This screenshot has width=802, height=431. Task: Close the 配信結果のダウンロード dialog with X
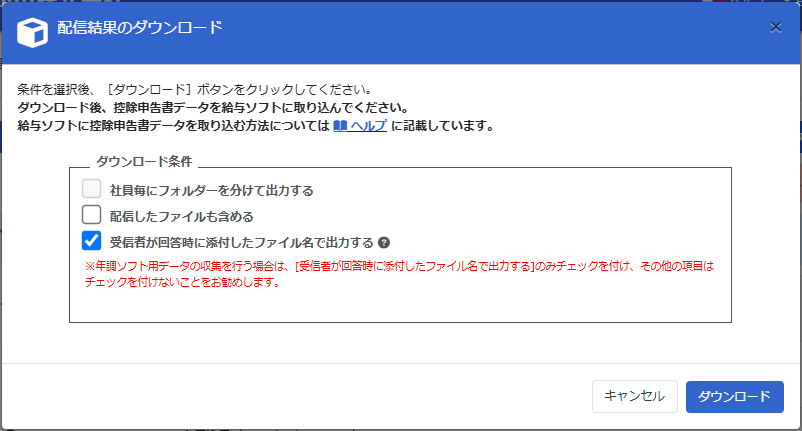(776, 27)
